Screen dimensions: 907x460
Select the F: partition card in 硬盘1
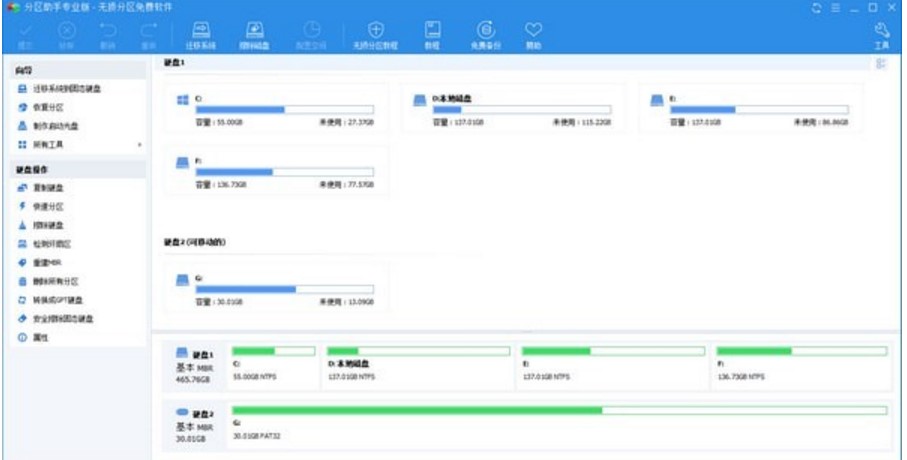[276, 171]
